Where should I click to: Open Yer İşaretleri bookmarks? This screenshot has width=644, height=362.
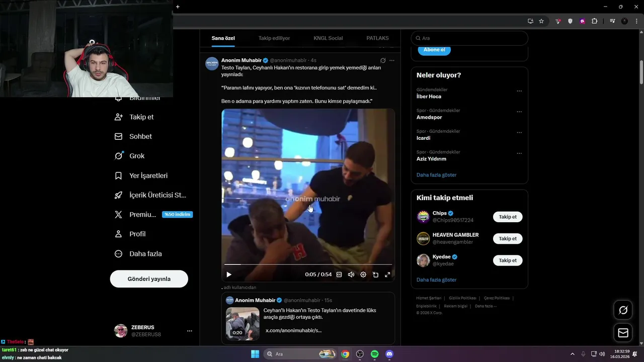click(x=141, y=175)
